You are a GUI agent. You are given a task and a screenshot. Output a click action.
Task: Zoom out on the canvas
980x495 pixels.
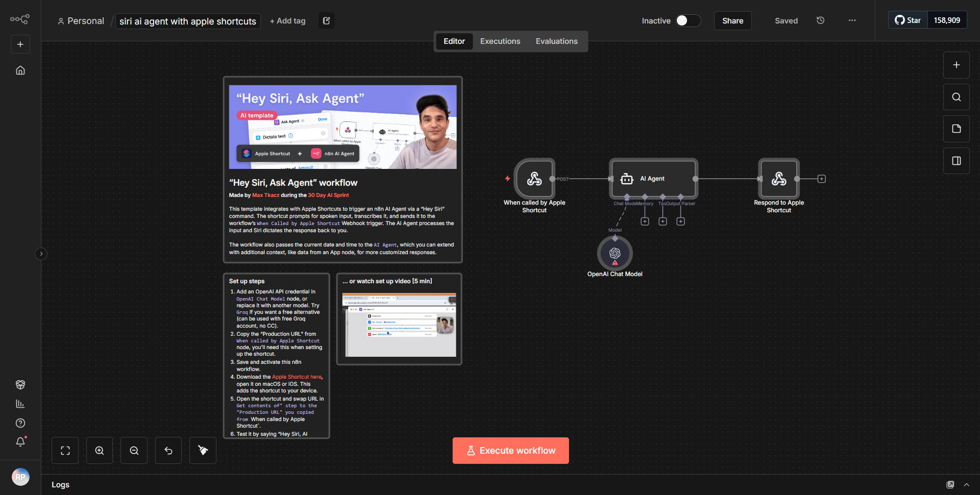point(134,451)
